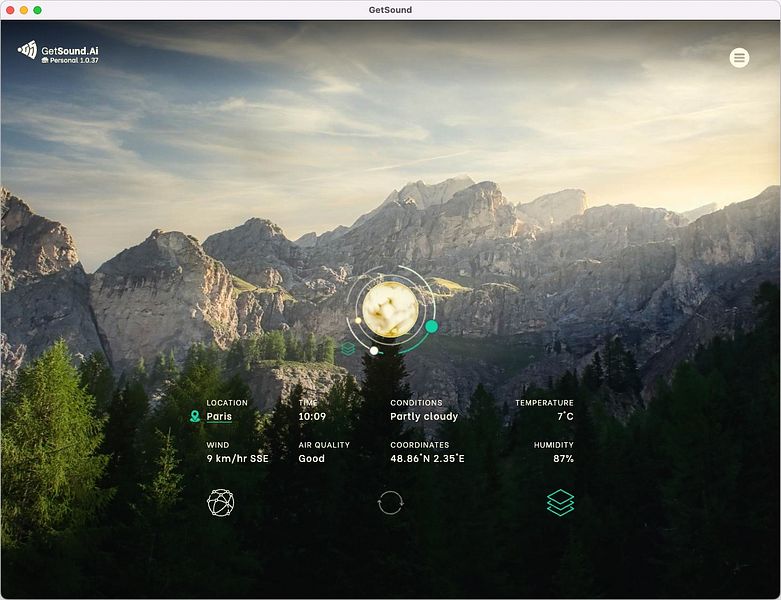Image resolution: width=781 pixels, height=600 pixels.
Task: Click the Paris location link
Action: click(219, 416)
